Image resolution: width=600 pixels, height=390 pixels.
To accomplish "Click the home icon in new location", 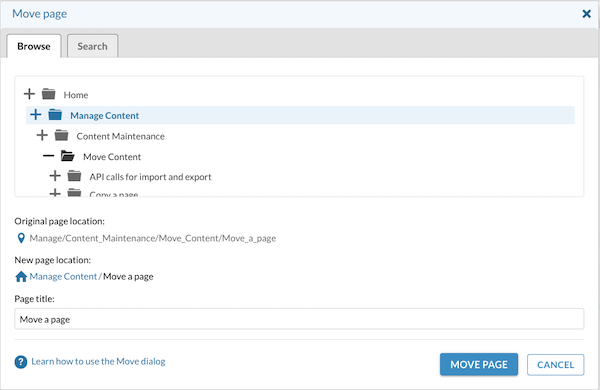I will [21, 276].
